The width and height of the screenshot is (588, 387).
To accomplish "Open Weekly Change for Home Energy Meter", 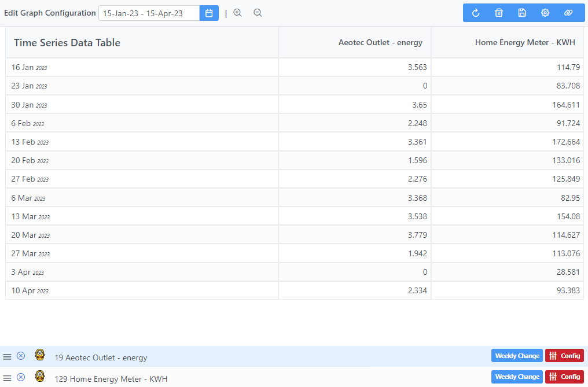I will click(517, 377).
